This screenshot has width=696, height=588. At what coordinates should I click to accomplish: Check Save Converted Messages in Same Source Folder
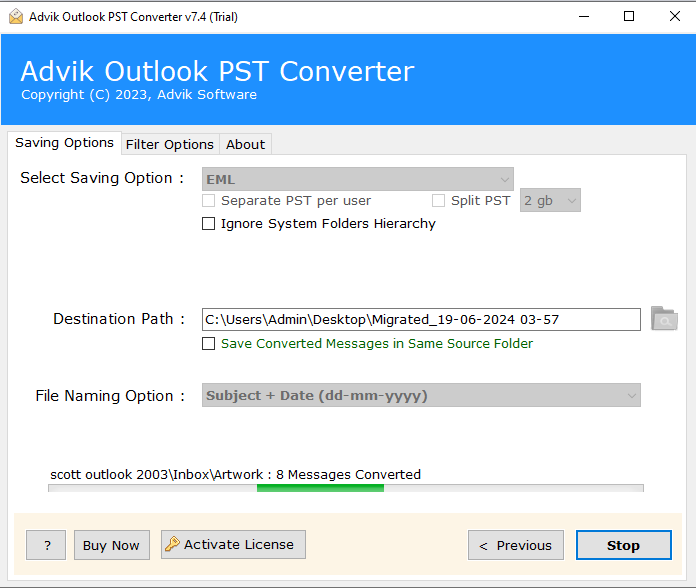tap(209, 343)
